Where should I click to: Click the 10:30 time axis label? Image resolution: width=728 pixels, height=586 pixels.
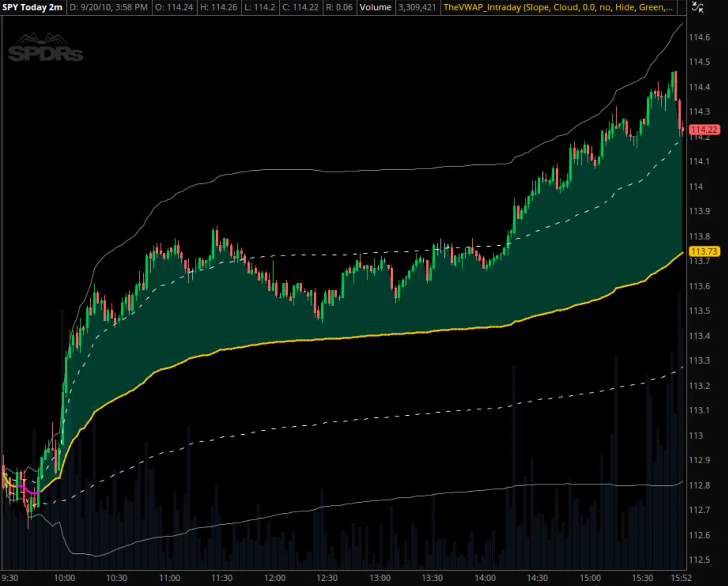117,578
